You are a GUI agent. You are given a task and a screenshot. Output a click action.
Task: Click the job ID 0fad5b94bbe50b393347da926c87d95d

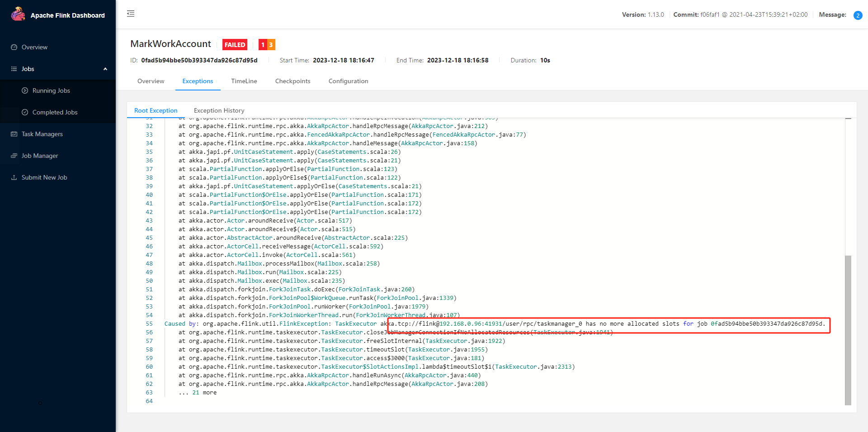coord(199,60)
